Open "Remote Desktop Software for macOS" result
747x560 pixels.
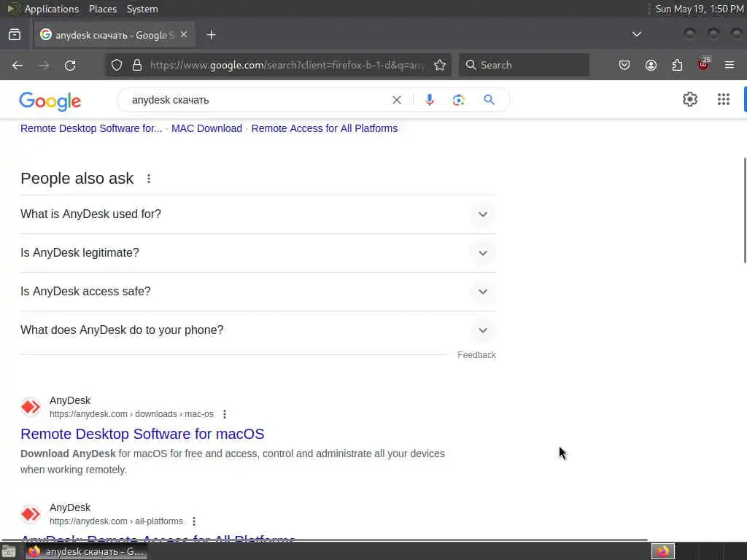tap(142, 434)
